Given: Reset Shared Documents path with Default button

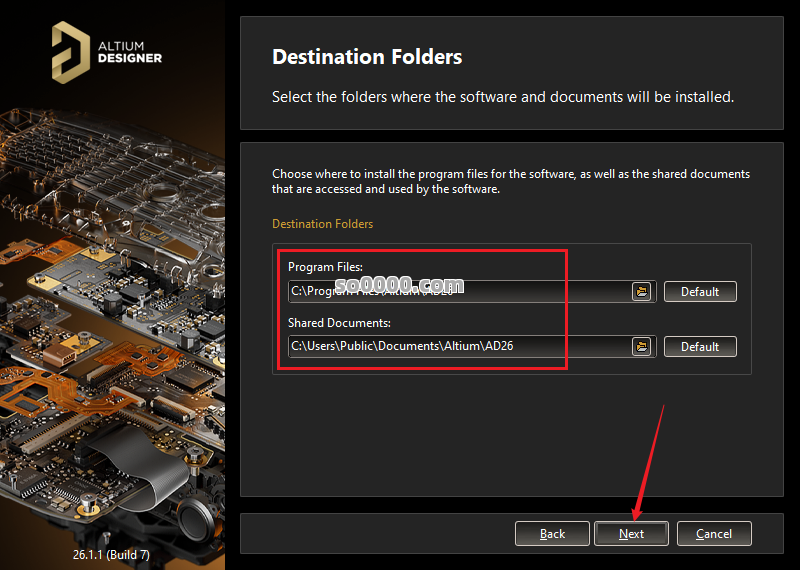Looking at the screenshot, I should [x=700, y=346].
